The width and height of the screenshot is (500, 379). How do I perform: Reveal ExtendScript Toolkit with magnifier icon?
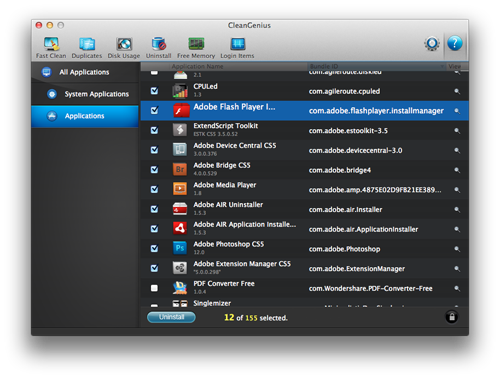click(457, 131)
